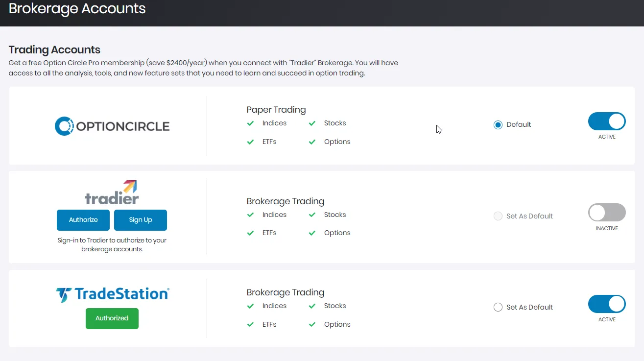Click the free Option Circle Pro membership text
The width and height of the screenshot is (644, 361).
click(x=204, y=68)
